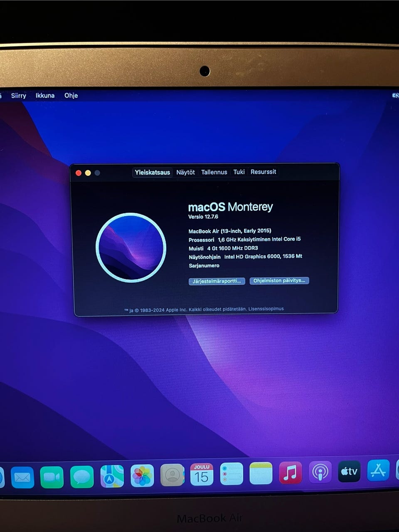This screenshot has width=399, height=532.
Task: Open the Photos app in the Dock
Action: tap(142, 475)
